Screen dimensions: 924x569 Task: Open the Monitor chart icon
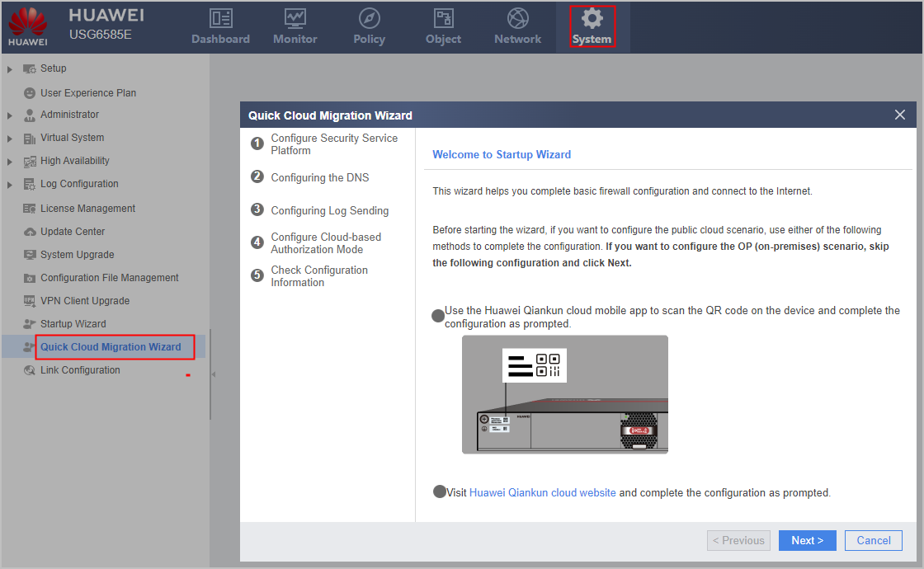tap(295, 18)
